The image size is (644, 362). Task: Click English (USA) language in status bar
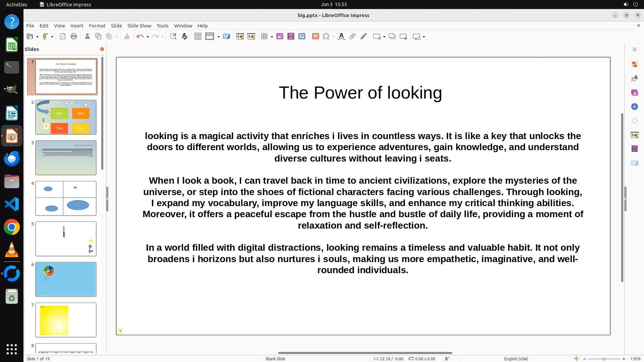(516, 359)
